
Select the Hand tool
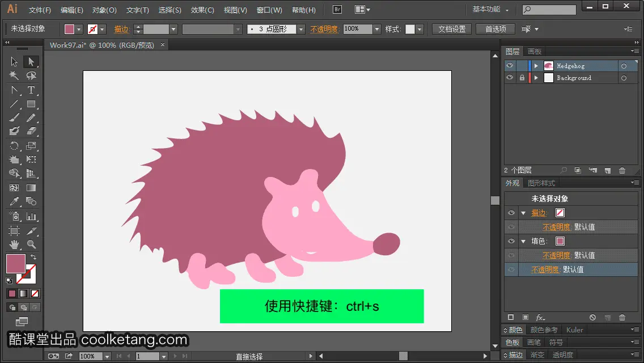[14, 244]
